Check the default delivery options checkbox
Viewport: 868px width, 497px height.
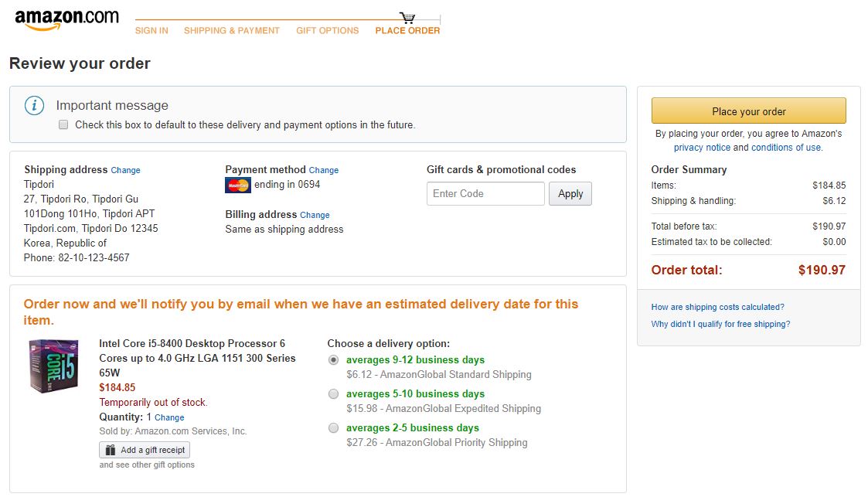63,124
